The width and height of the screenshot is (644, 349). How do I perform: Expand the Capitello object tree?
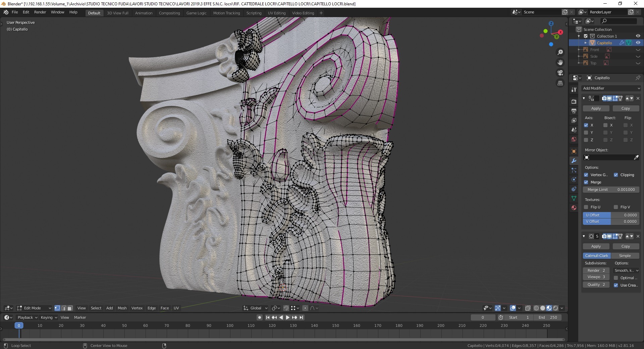coord(586,43)
